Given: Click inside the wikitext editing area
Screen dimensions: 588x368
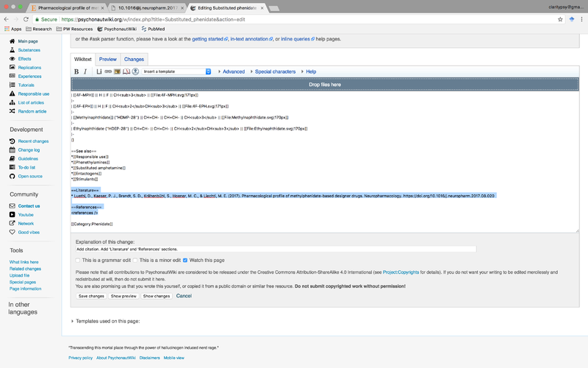Looking at the screenshot, I should pyautogui.click(x=325, y=161).
